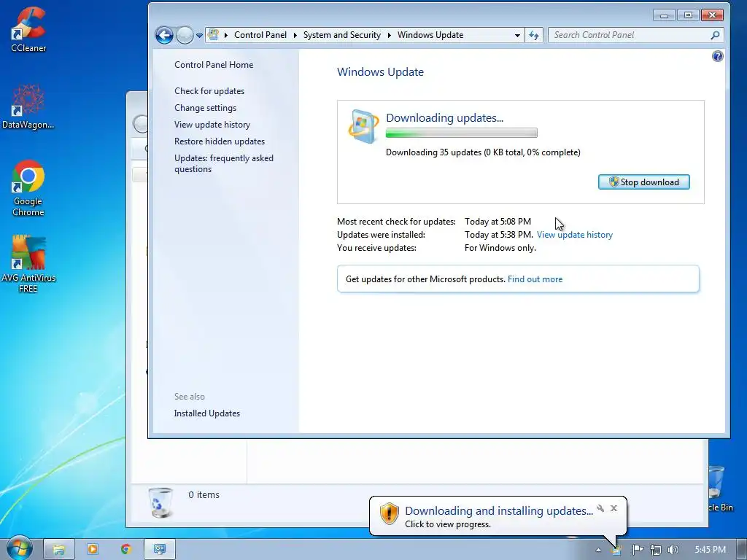Select System and Security breadcrumb

(342, 35)
